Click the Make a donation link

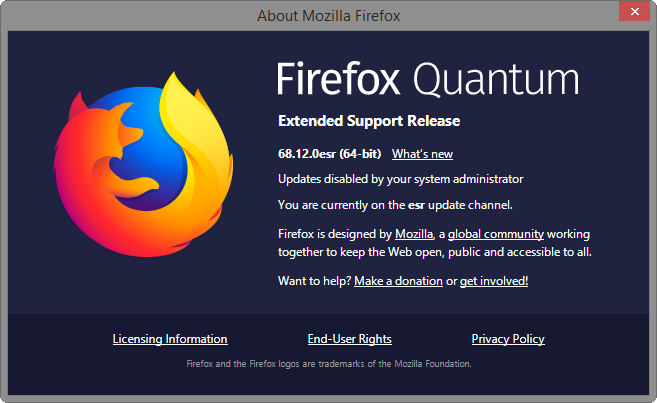(398, 281)
